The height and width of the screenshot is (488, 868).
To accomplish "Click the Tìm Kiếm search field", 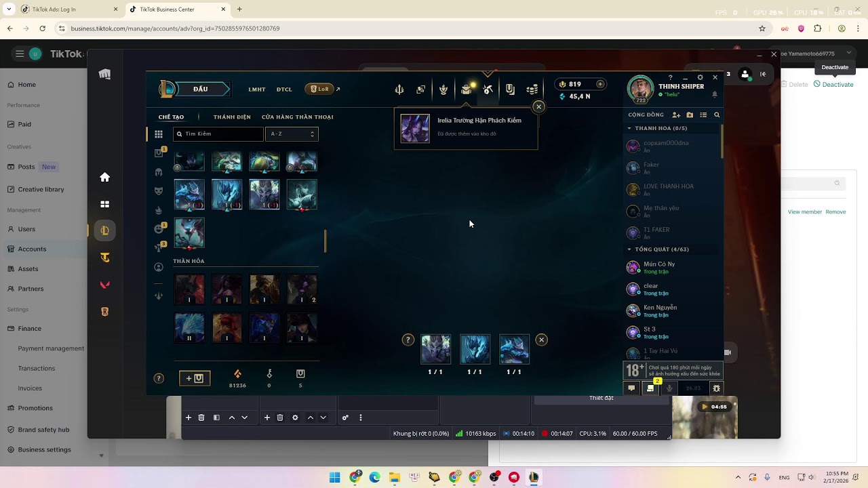I will tap(218, 134).
